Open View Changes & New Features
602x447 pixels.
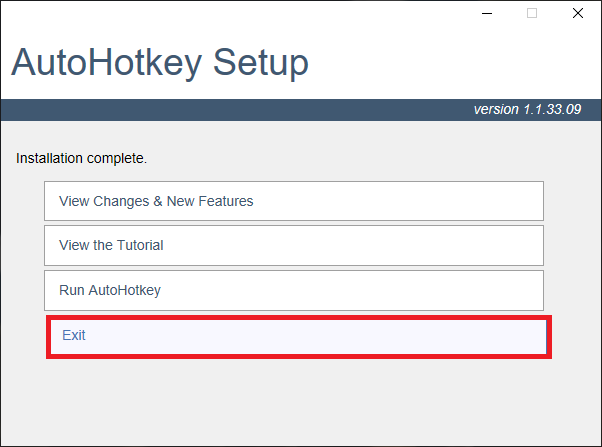coord(294,201)
